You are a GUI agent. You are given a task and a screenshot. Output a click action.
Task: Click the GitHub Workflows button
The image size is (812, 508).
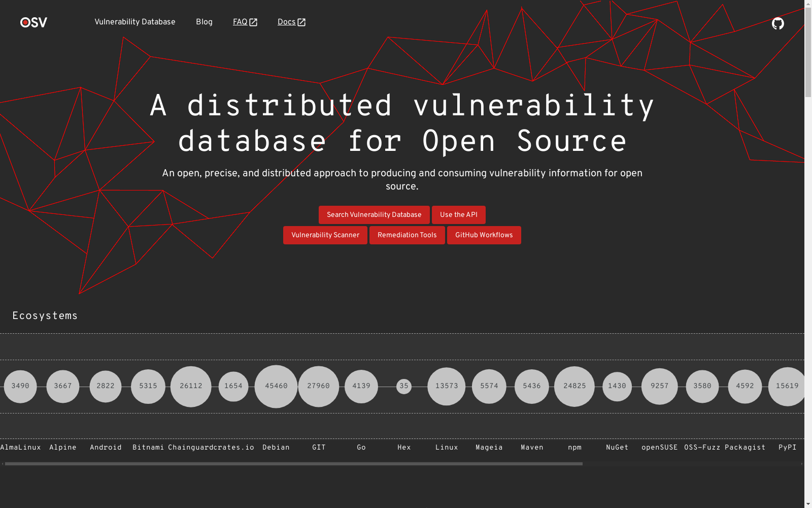tap(484, 235)
